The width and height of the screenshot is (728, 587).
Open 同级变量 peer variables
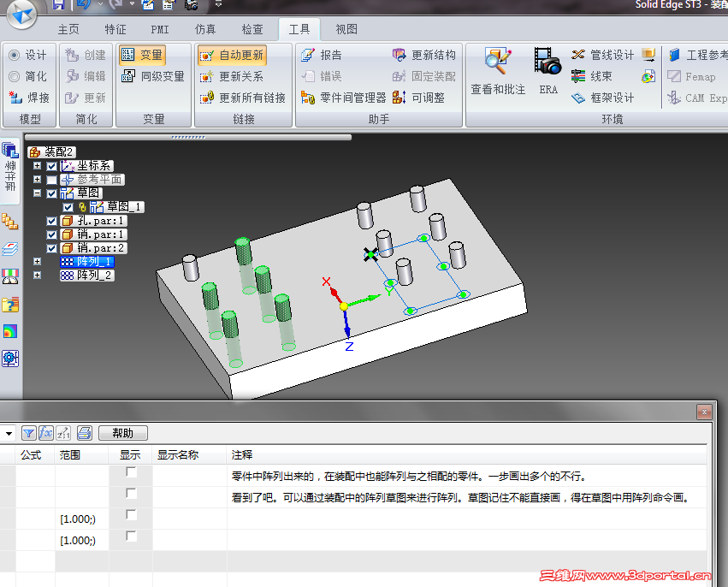[x=153, y=76]
